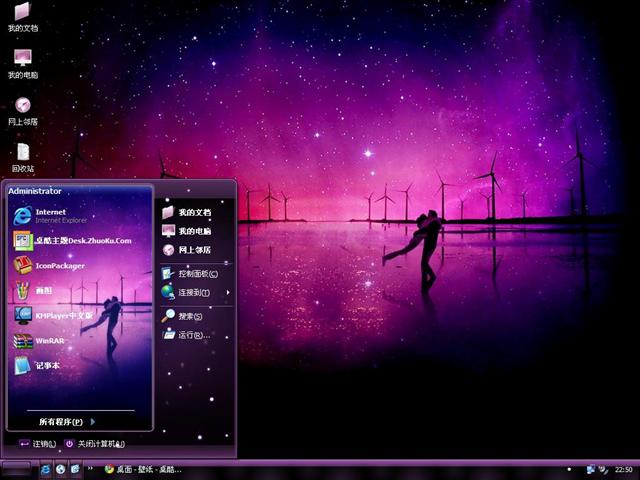Open 控制面板(C) in the Start menu
This screenshot has height=480, width=640.
pyautogui.click(x=196, y=274)
